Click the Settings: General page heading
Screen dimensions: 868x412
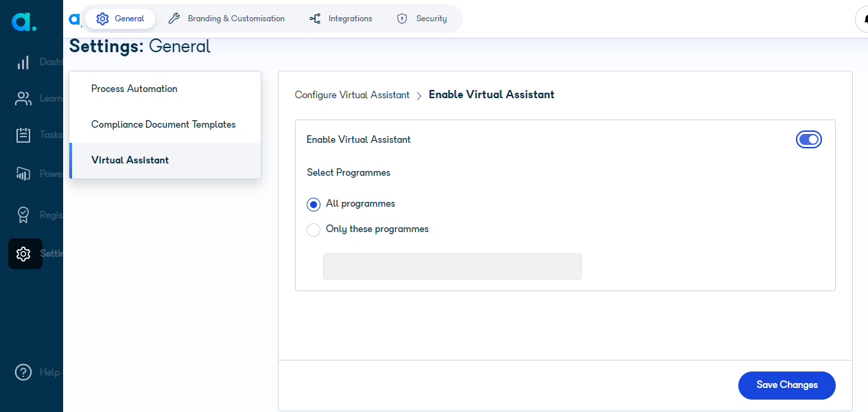pyautogui.click(x=140, y=47)
